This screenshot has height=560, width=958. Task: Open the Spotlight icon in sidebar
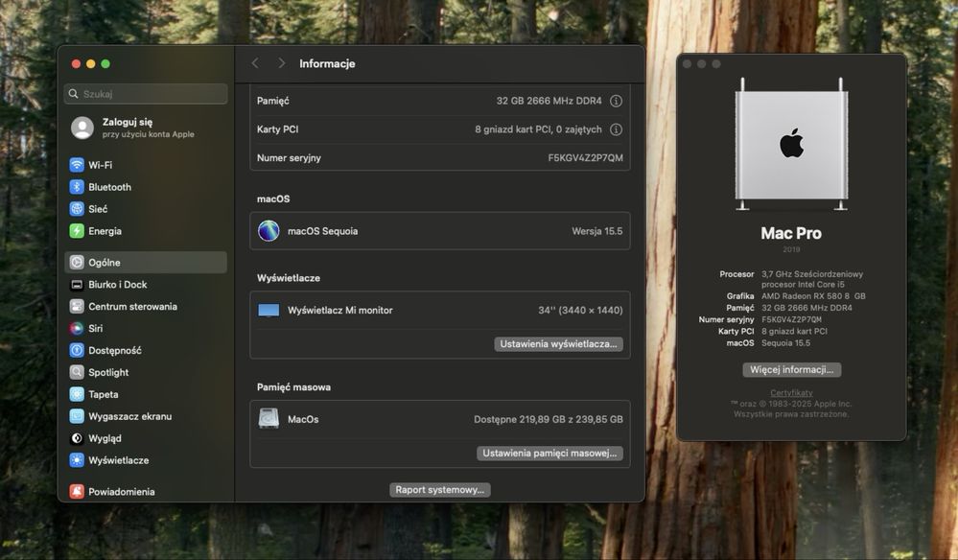coord(77,372)
